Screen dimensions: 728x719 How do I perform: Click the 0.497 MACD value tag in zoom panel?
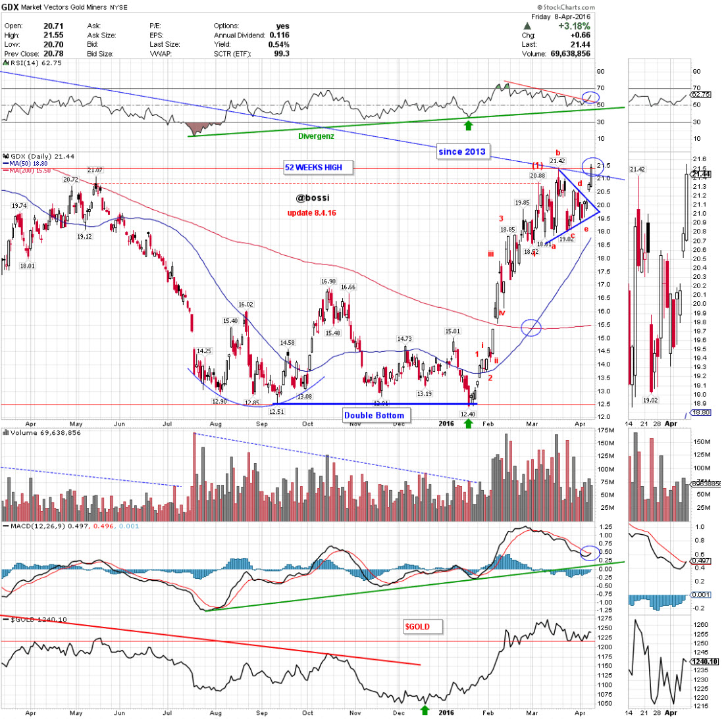[x=701, y=561]
